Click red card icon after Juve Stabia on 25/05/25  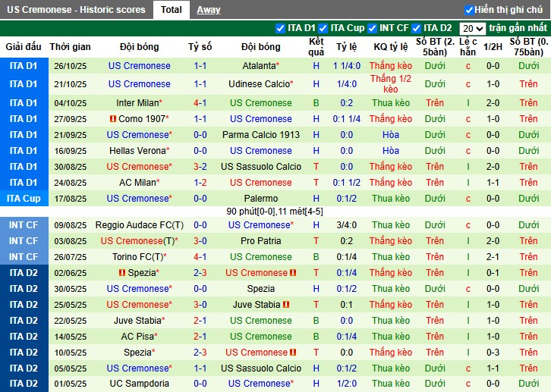tap(286, 305)
